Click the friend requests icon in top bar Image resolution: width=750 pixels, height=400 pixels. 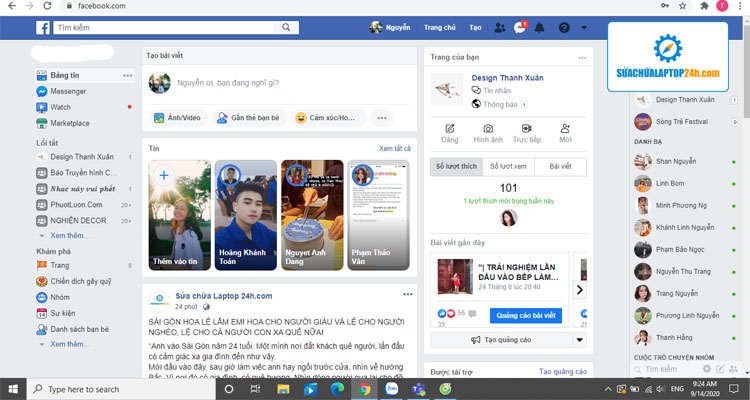tap(499, 27)
